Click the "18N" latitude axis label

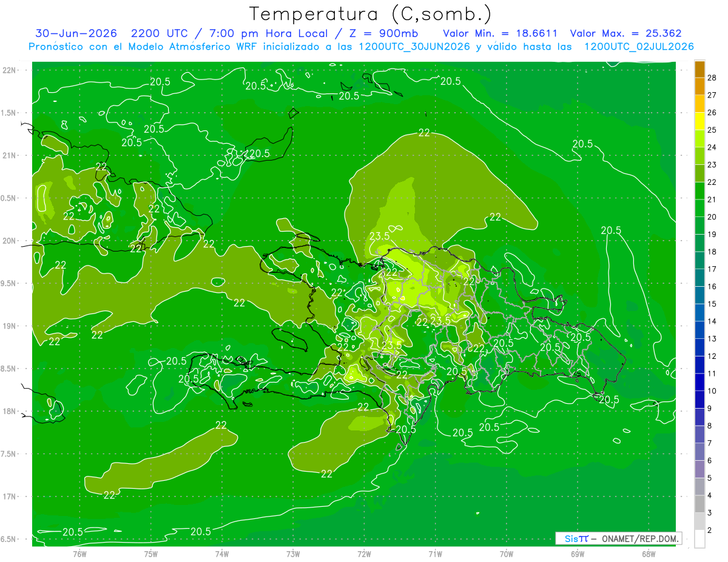pyautogui.click(x=10, y=411)
